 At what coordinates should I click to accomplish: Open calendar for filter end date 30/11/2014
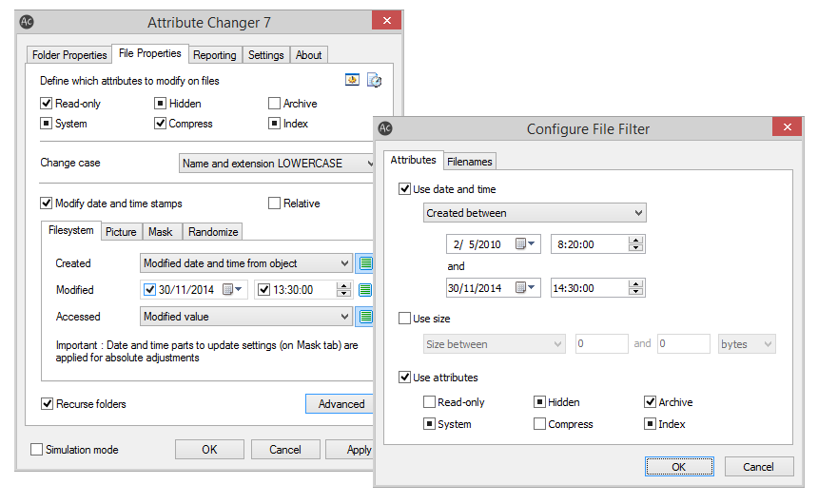[525, 287]
